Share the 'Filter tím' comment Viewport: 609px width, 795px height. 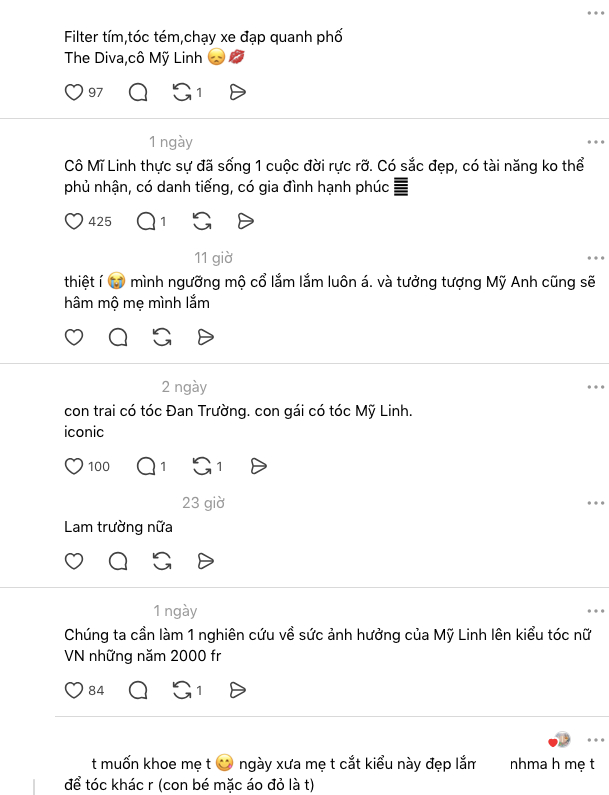pos(237,92)
